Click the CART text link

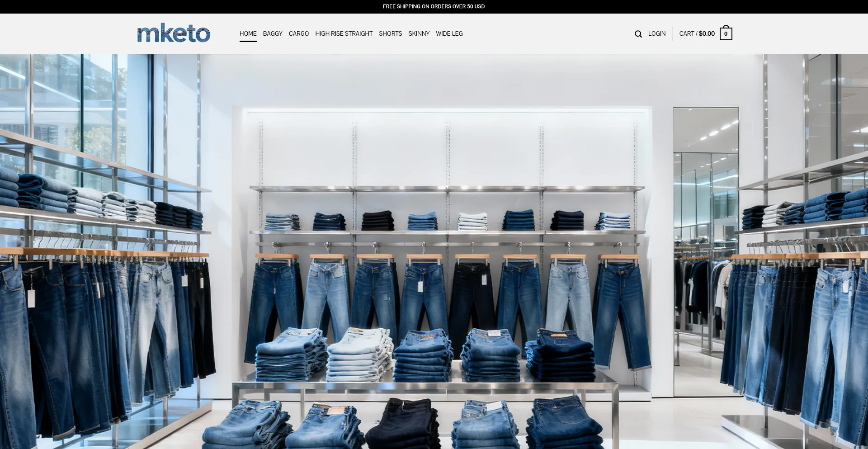[686, 33]
